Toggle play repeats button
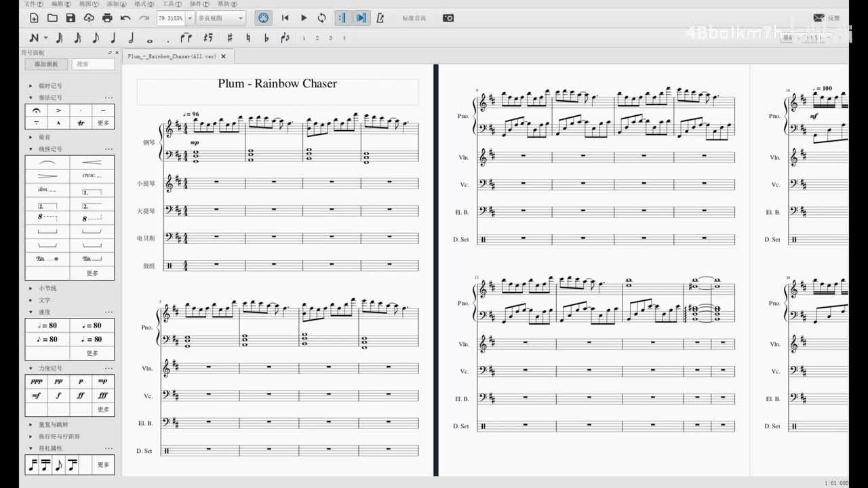868x488 pixels. [x=342, y=18]
